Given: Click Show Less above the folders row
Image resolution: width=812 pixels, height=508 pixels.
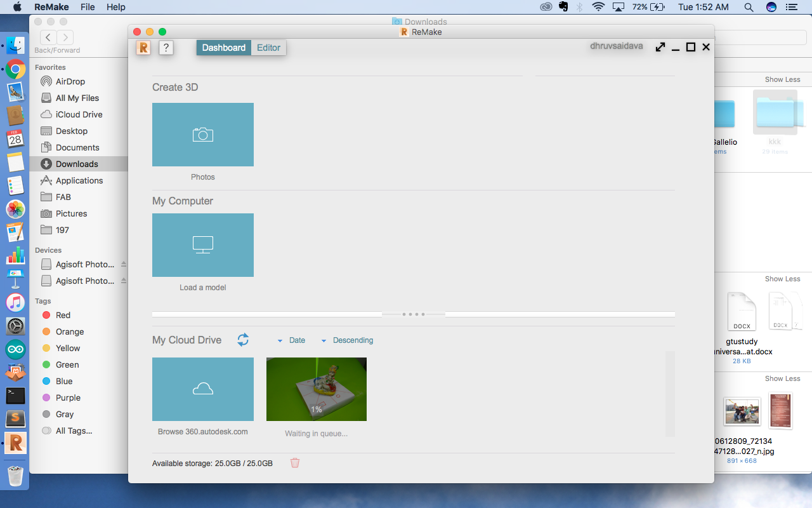Looking at the screenshot, I should [x=782, y=79].
